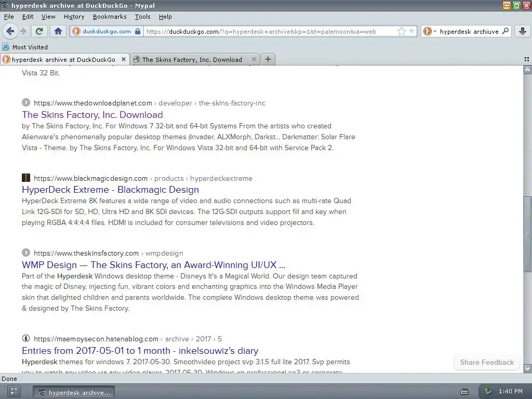Bookmark this page with the star icon
532x399 pixels.
[402, 31]
